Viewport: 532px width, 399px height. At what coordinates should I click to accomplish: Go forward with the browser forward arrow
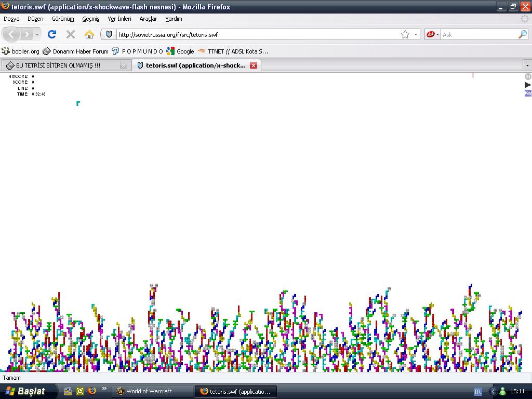tap(27, 34)
